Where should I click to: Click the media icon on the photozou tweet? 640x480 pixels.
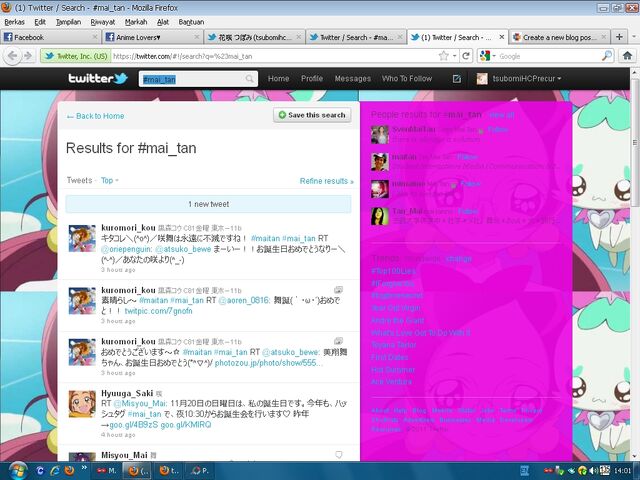(338, 341)
